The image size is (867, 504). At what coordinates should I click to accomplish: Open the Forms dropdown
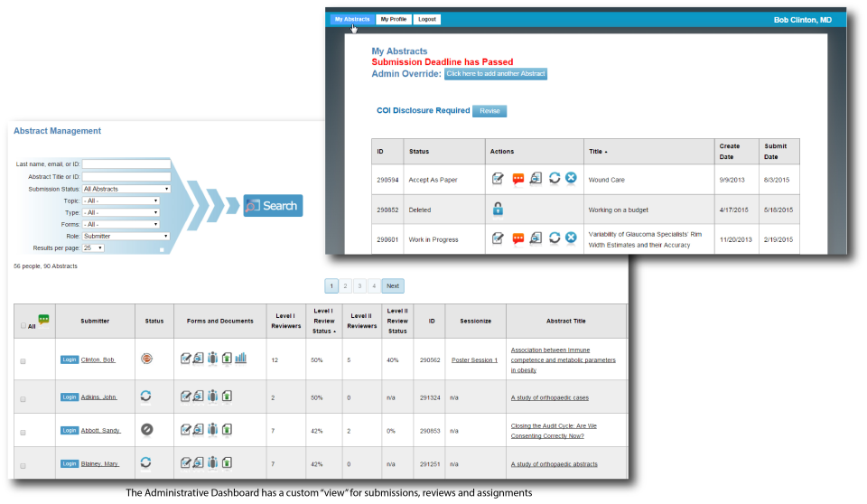click(x=120, y=224)
